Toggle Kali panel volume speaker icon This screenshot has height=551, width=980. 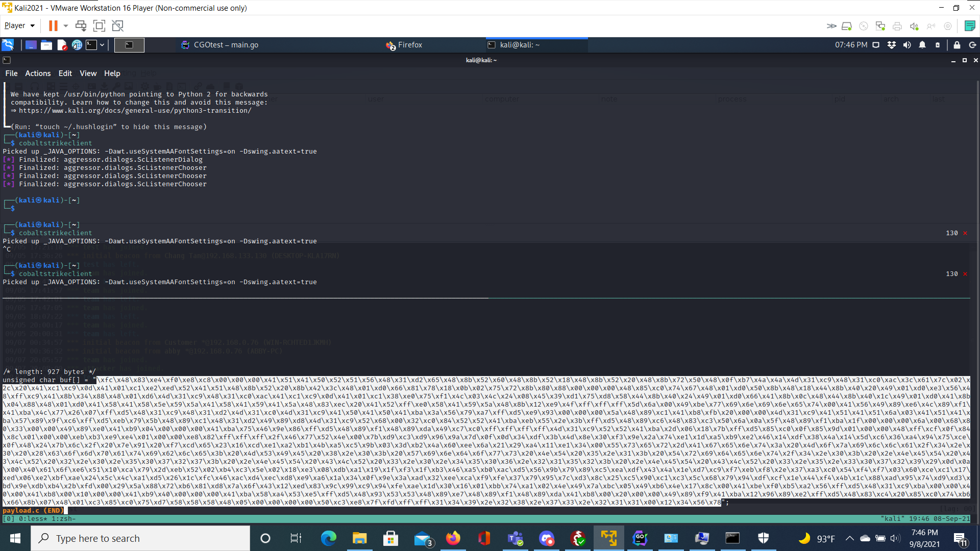click(907, 45)
